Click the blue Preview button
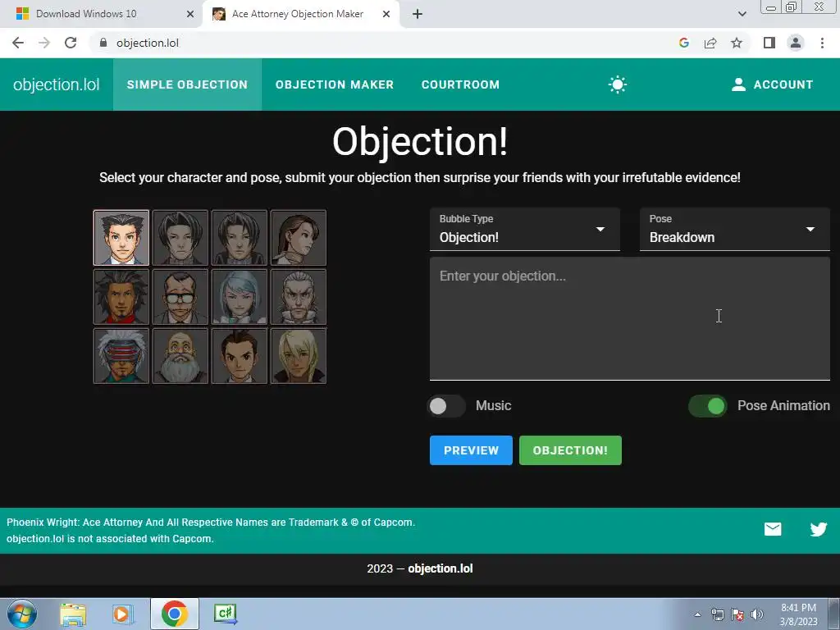This screenshot has width=840, height=630. (471, 450)
